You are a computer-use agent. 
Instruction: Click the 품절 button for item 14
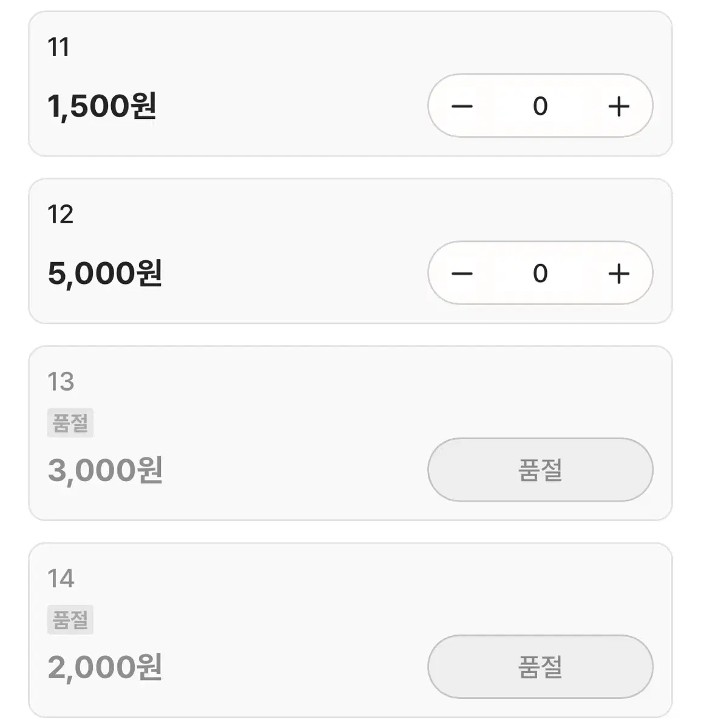point(540,667)
